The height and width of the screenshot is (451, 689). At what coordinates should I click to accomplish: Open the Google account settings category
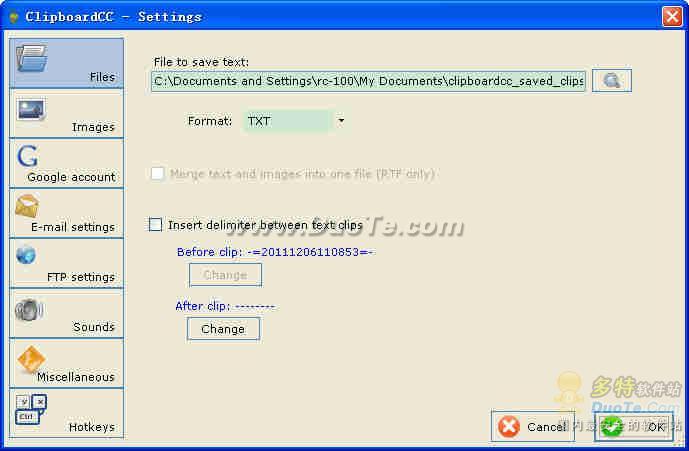tap(66, 164)
